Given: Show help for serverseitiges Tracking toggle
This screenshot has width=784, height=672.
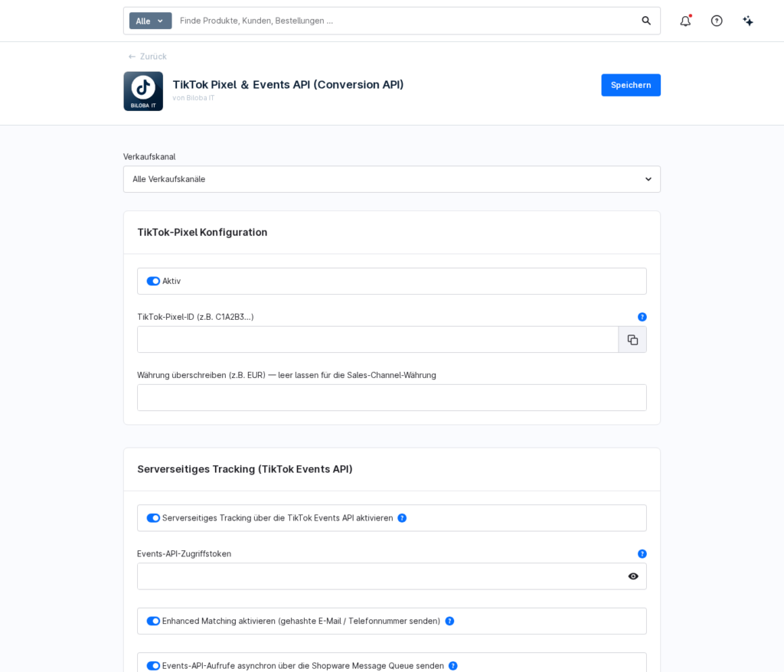Looking at the screenshot, I should coord(402,518).
